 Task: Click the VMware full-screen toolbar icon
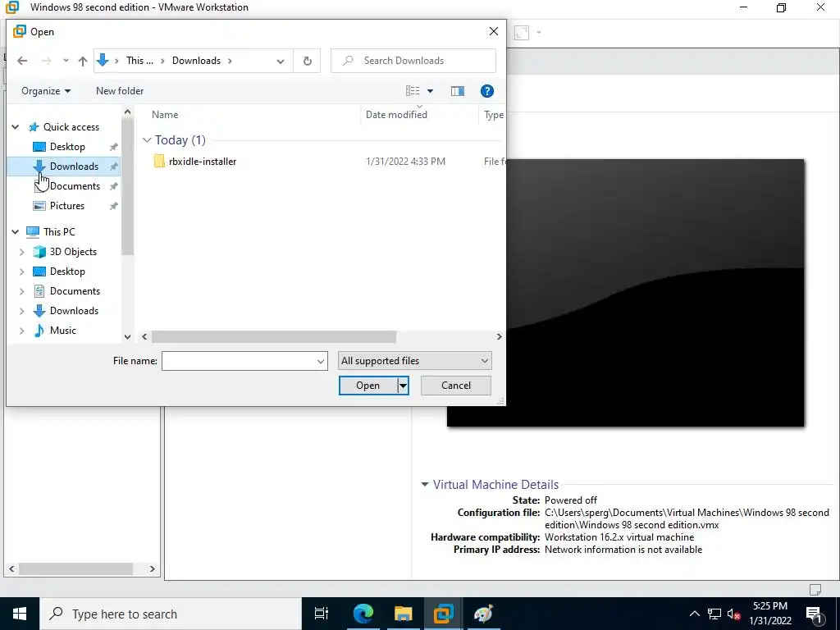(x=521, y=33)
